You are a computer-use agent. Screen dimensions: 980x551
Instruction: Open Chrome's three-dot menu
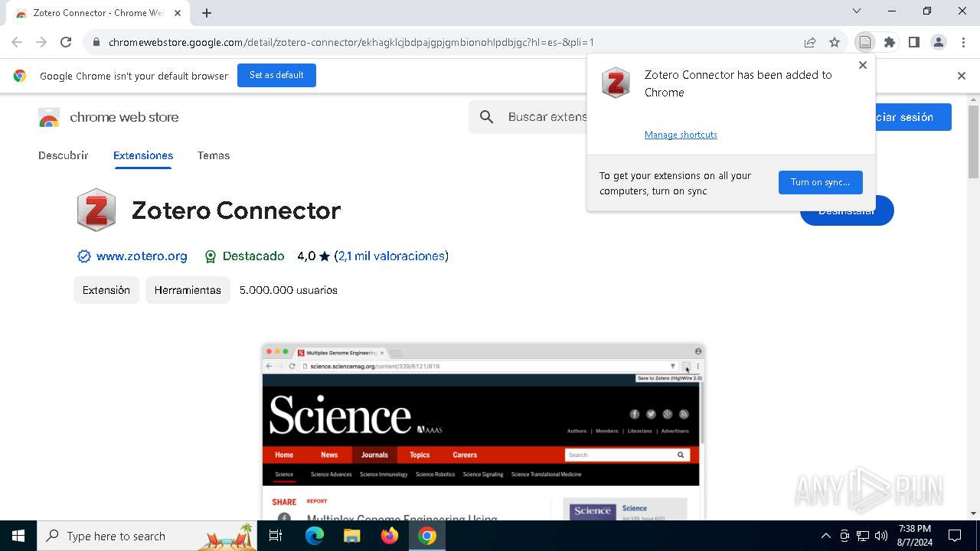pos(963,42)
